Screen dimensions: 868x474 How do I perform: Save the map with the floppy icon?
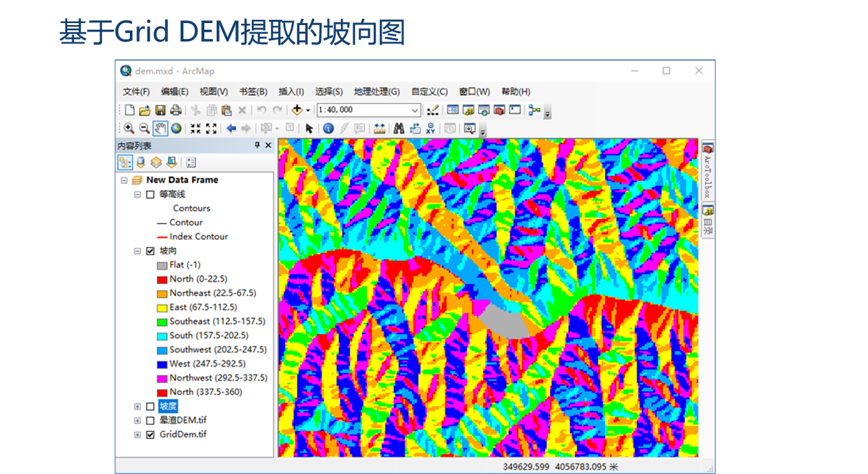tap(160, 110)
